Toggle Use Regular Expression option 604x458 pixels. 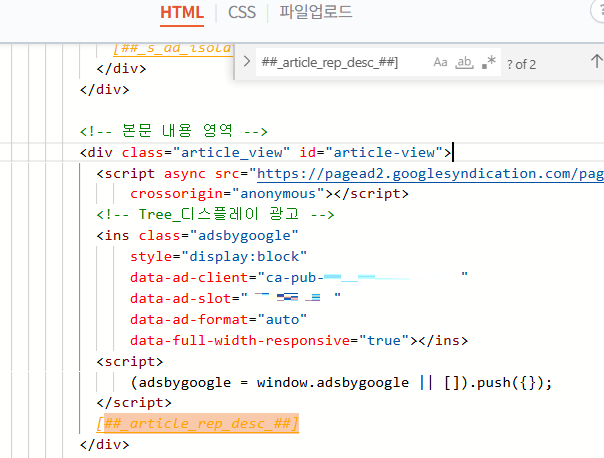click(x=488, y=62)
